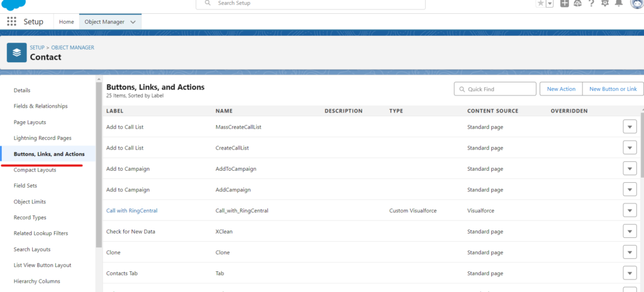644x292 pixels.
Task: Open Fields & Relationships section
Action: 41,106
